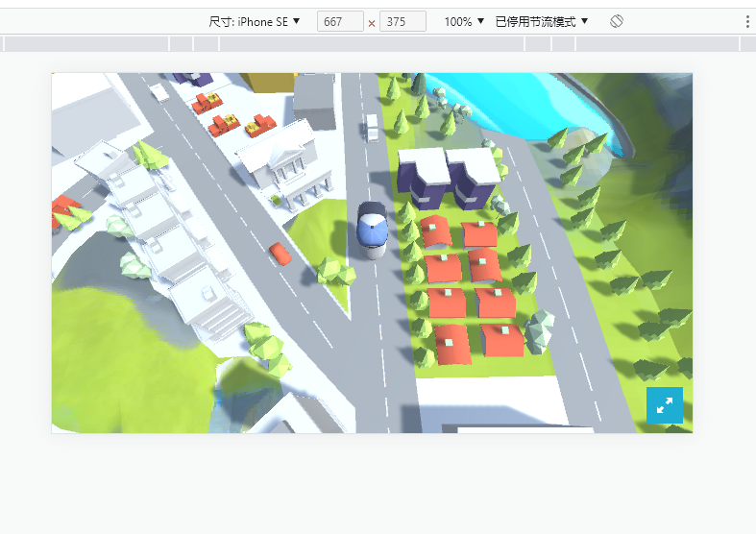Click the blue-roofed car on the road
Viewport: 756px width, 534px height.
coord(372,231)
